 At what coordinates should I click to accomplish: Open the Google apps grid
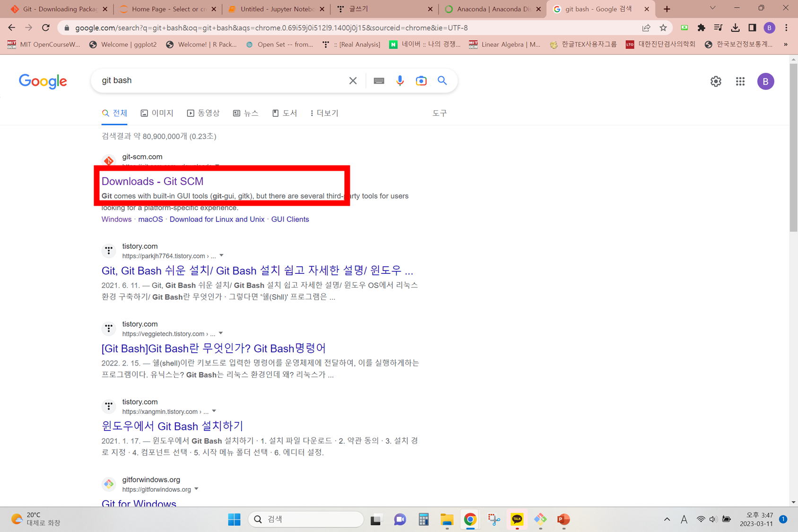pyautogui.click(x=740, y=81)
